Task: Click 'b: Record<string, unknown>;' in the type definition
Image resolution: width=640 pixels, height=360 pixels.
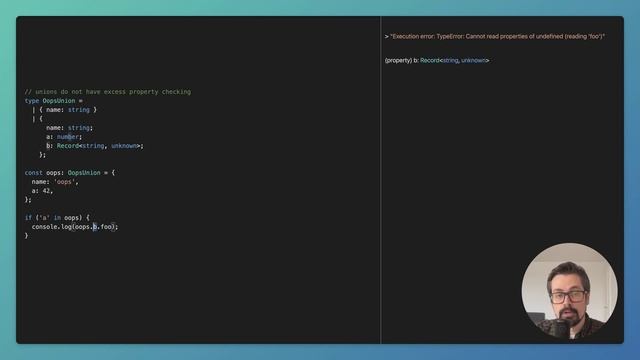Action: coord(95,146)
